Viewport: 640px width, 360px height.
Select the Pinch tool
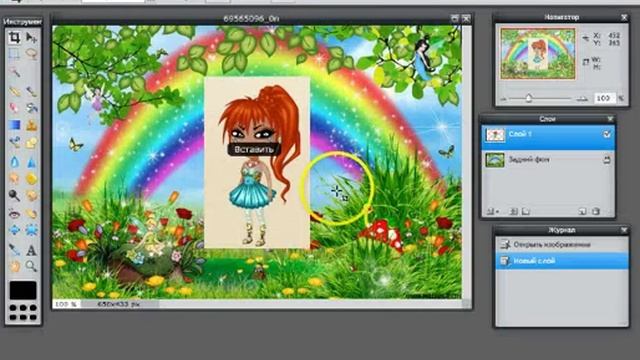[x=31, y=230]
